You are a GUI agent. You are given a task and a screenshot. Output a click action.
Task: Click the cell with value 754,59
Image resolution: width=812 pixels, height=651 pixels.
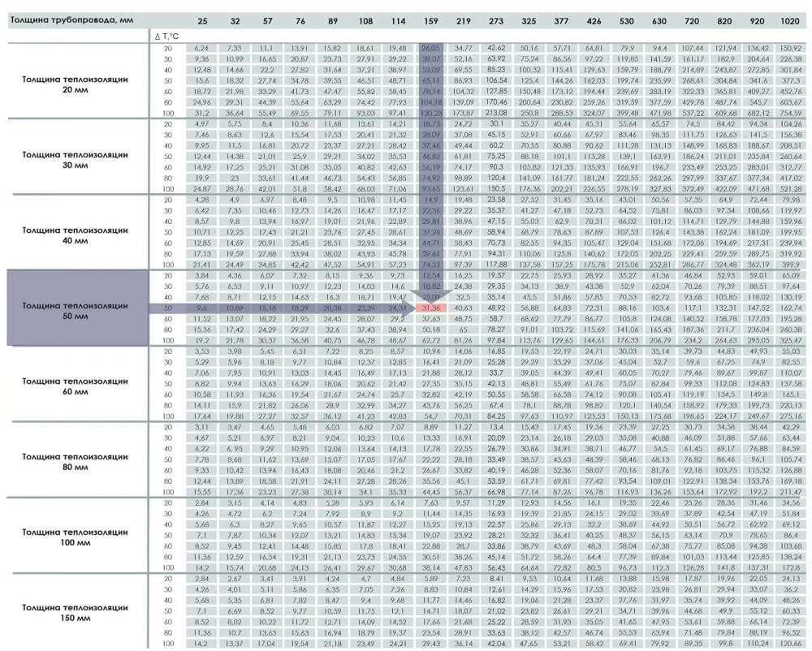[x=790, y=114]
